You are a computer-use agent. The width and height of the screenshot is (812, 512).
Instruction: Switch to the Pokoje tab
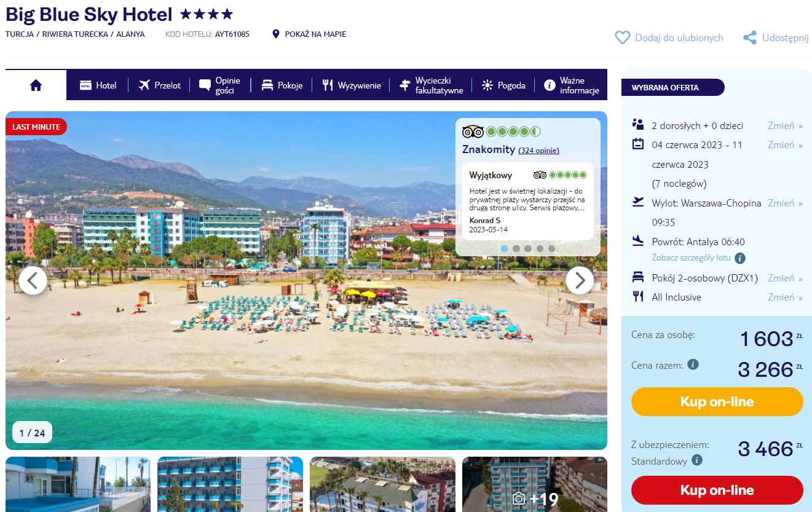[x=282, y=85]
